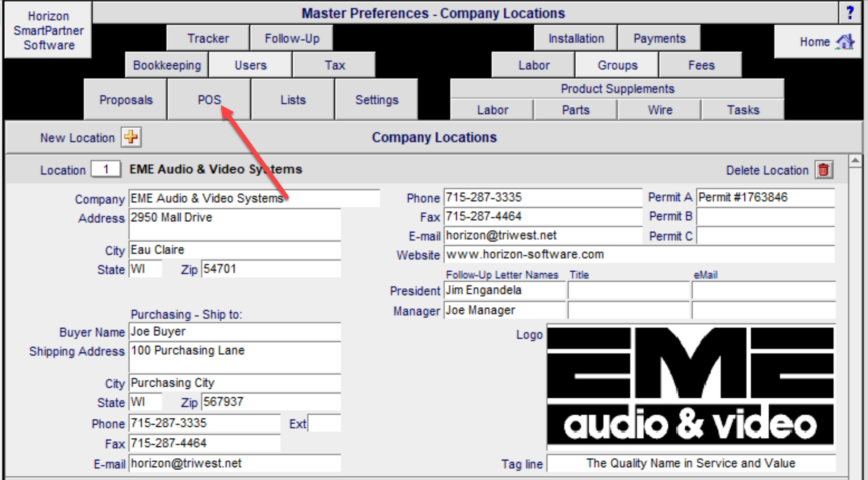Click the empty Permit B field

tap(765, 217)
